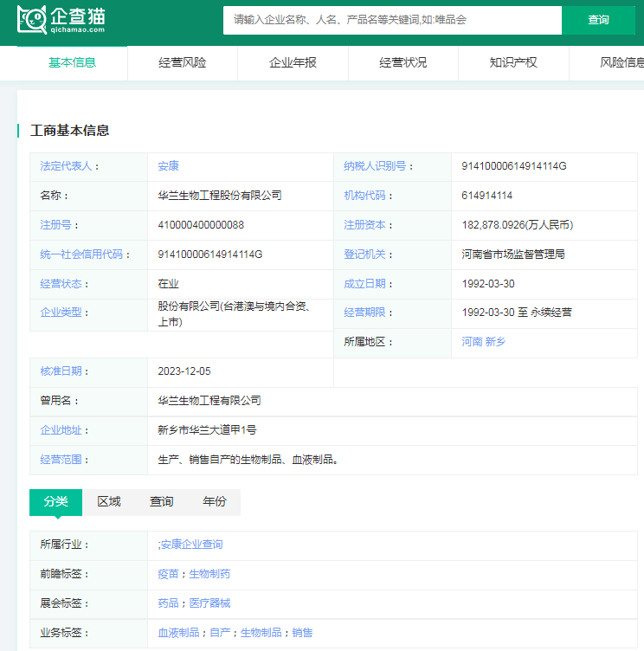Open the 年份 sub-tab
Viewport: 644px width, 651px height.
tap(215, 502)
